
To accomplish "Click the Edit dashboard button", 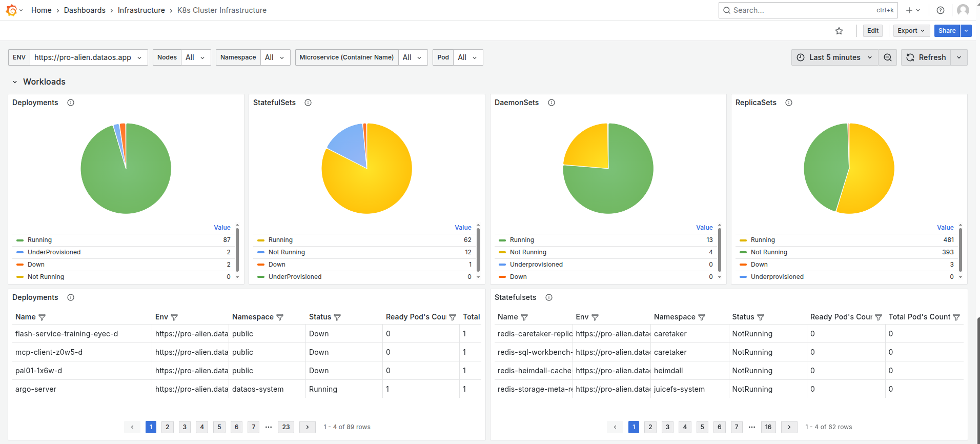I will pos(873,31).
